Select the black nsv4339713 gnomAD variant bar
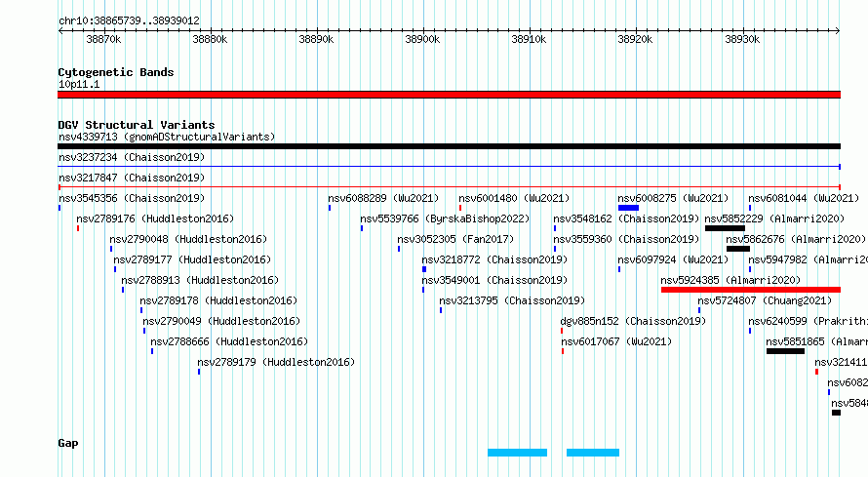 click(x=449, y=146)
